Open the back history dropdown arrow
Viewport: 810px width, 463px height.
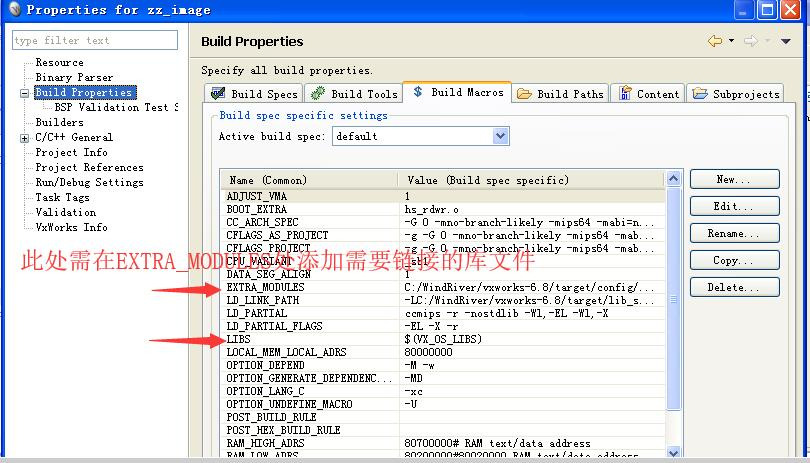[x=732, y=41]
